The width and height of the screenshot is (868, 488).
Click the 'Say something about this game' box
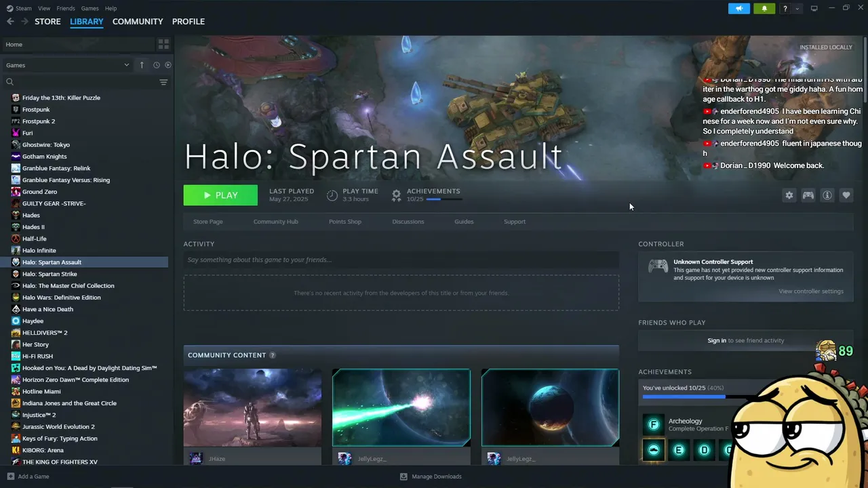click(401, 260)
